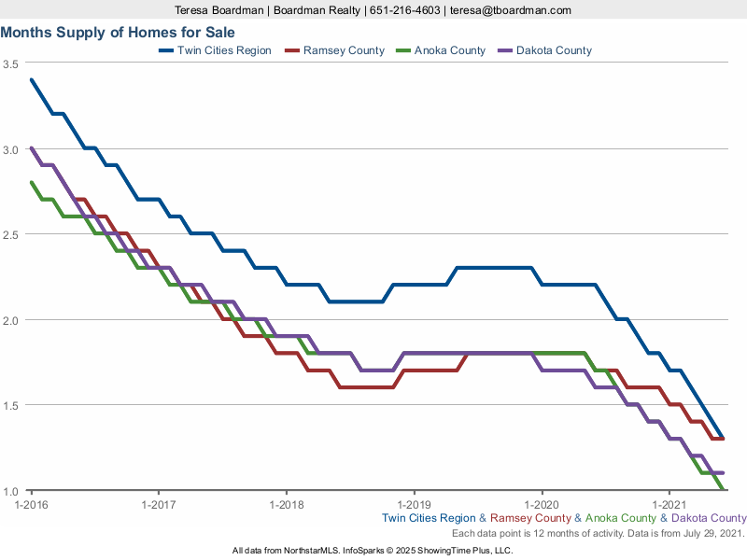
Task: Click Anoka County in the bottom-right caption
Action: point(621,518)
